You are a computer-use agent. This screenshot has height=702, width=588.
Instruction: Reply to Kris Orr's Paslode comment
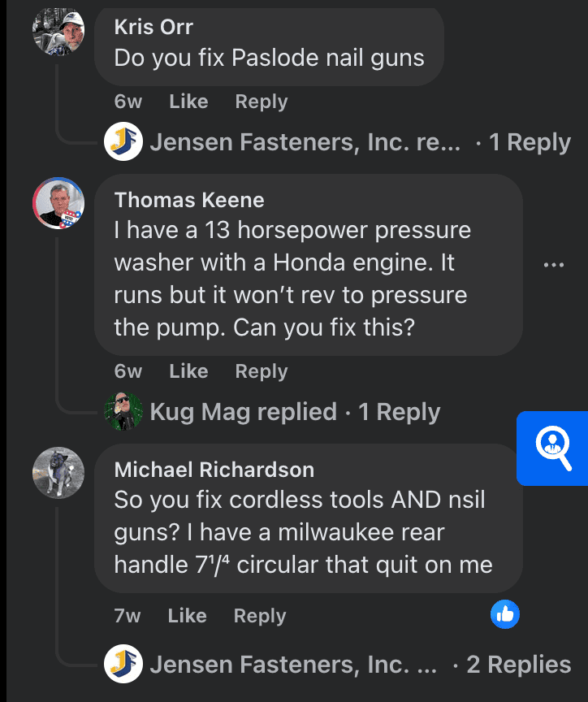261,102
